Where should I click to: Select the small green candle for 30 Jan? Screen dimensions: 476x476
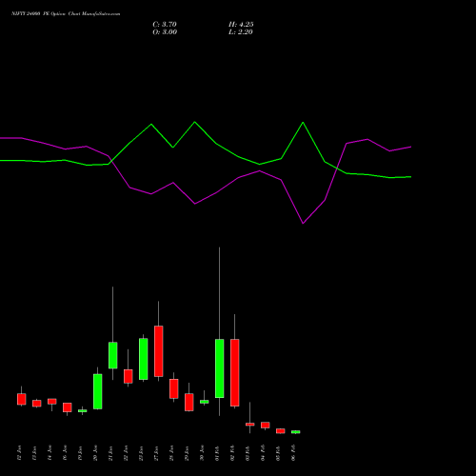click(x=205, y=402)
